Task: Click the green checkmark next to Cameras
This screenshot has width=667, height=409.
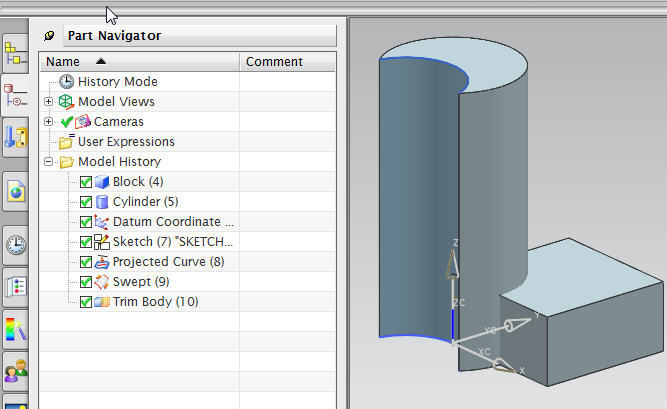Action: [x=66, y=122]
